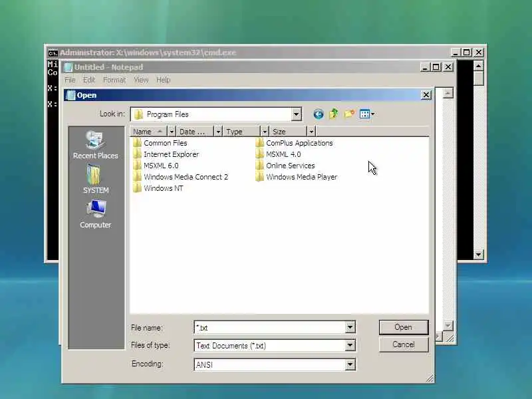Open the Type column filter arrow
The image size is (532, 399).
[265, 131]
